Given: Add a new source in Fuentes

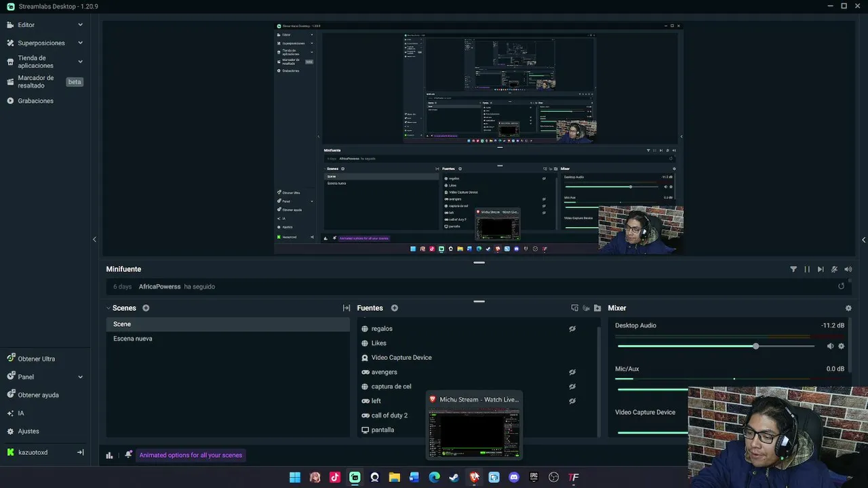Looking at the screenshot, I should click(395, 308).
